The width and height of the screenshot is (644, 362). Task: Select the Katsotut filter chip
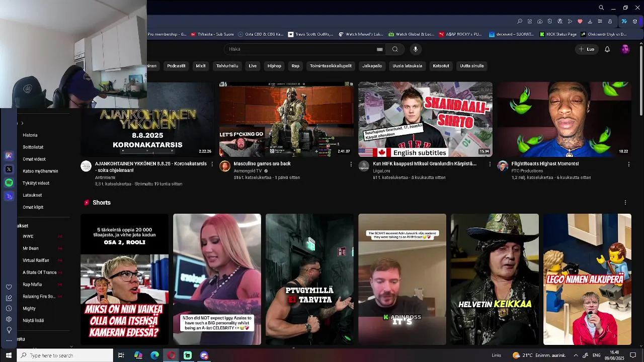441,66
